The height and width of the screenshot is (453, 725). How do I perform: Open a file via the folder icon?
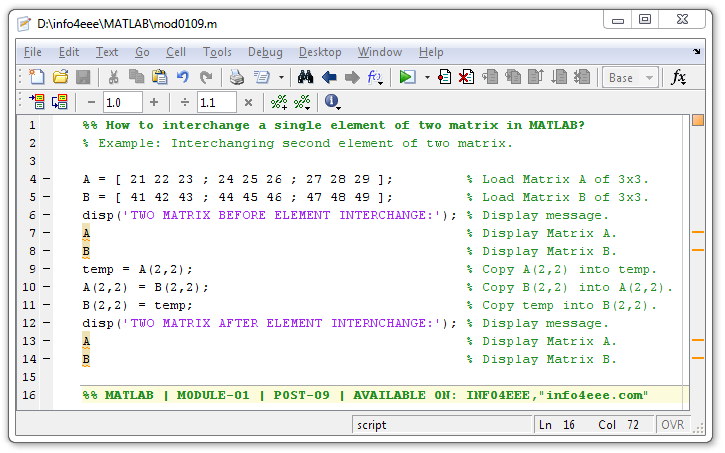point(61,77)
